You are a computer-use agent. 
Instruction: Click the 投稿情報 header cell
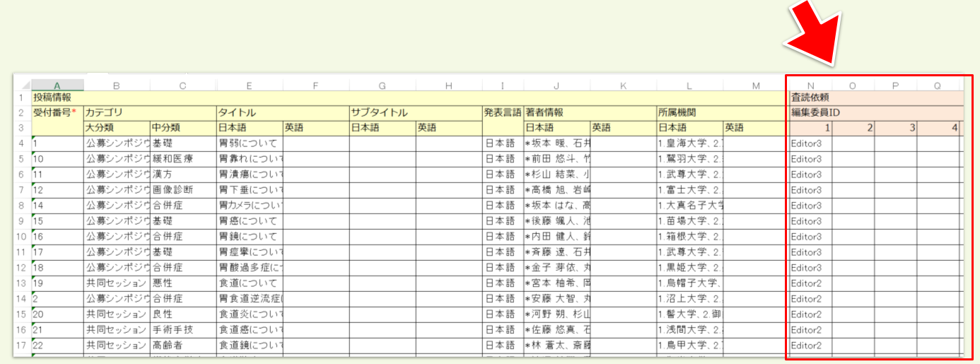click(410, 98)
